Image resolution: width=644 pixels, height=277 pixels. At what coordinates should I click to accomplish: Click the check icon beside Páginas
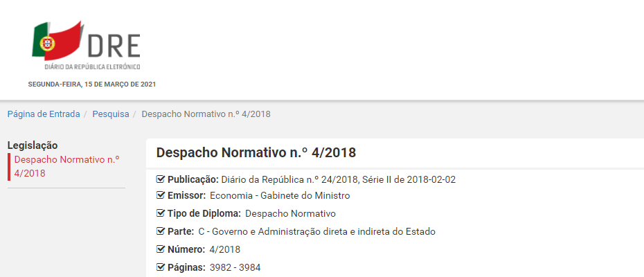pyautogui.click(x=161, y=267)
